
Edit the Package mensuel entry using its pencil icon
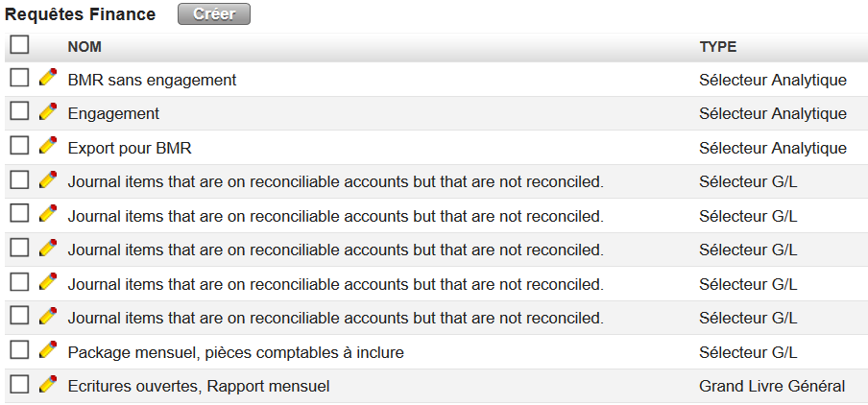[x=48, y=351]
